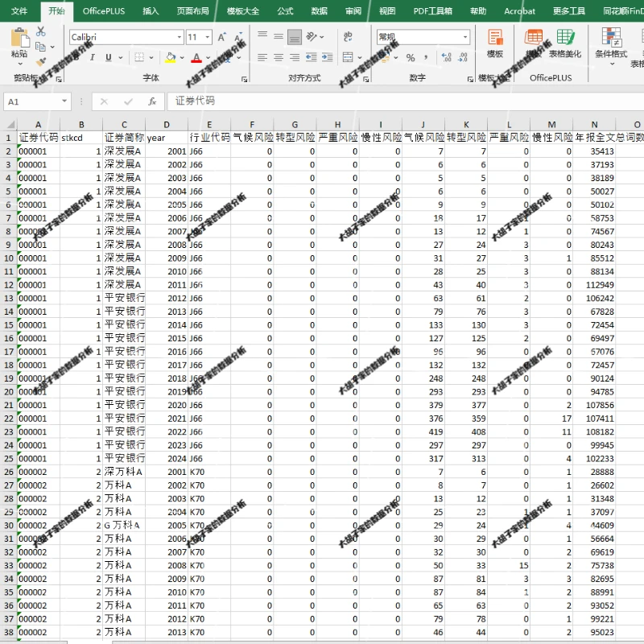644x644 pixels.
Task: Switch to 公式 tab
Action: [x=285, y=11]
